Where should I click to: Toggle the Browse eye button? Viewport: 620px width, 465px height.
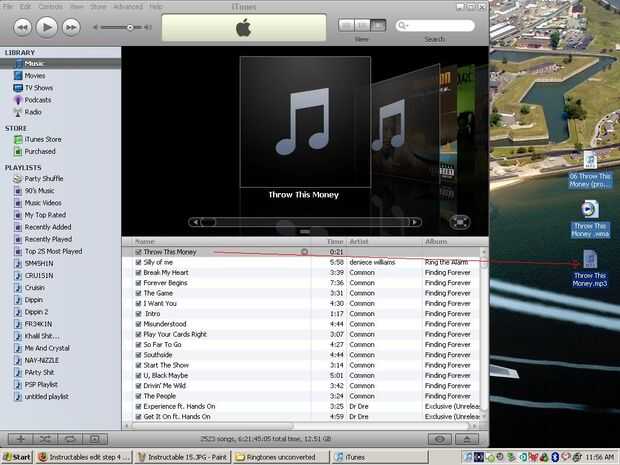tap(440, 439)
